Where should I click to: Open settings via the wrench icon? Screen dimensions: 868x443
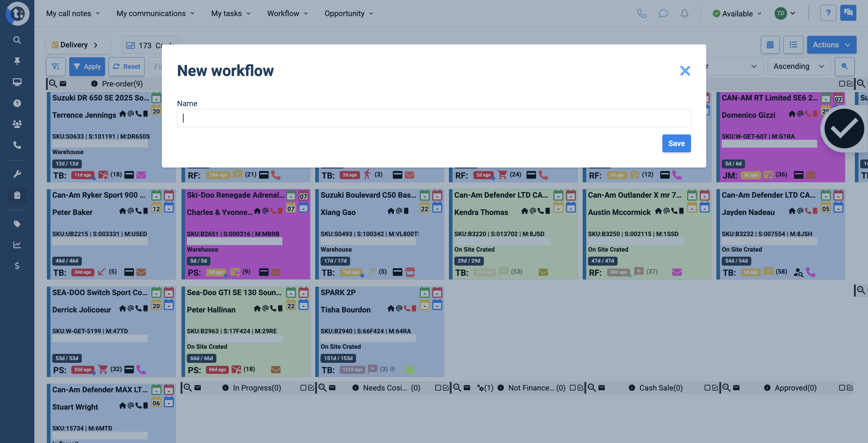[x=17, y=174]
